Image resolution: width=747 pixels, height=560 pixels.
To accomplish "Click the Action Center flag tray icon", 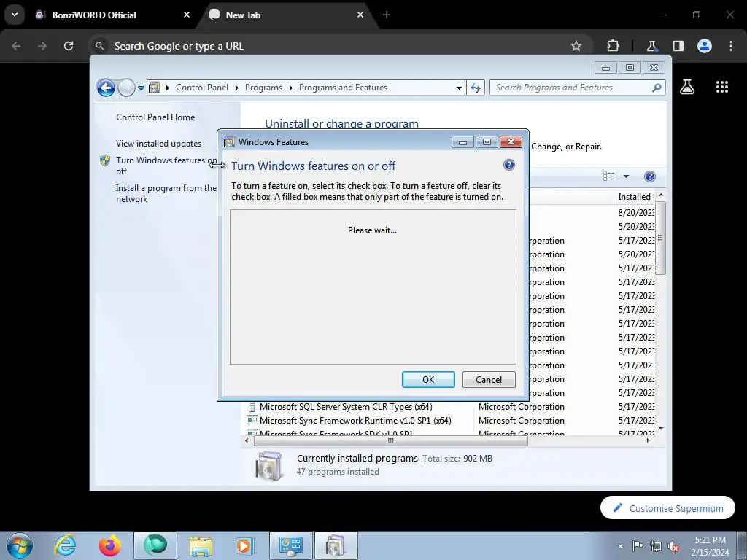I will pyautogui.click(x=638, y=545).
